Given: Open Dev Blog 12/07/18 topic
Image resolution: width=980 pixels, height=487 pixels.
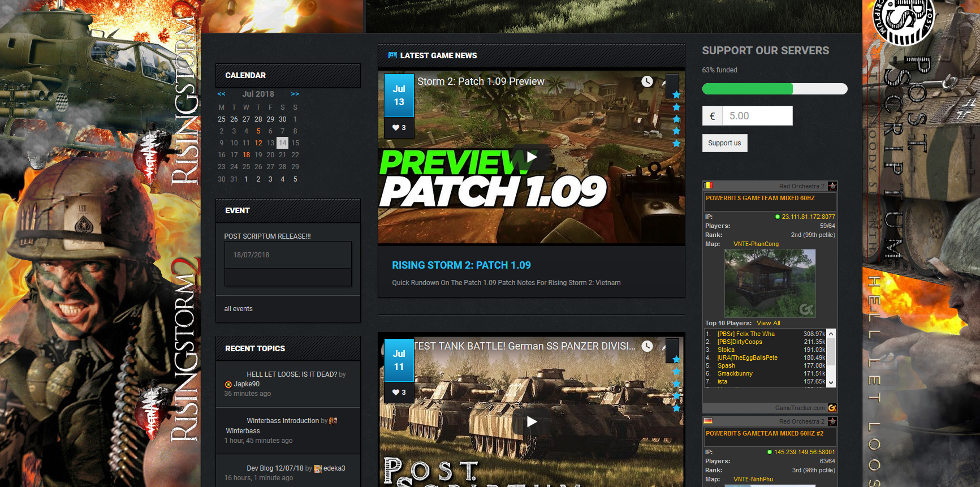Looking at the screenshot, I should 275,468.
